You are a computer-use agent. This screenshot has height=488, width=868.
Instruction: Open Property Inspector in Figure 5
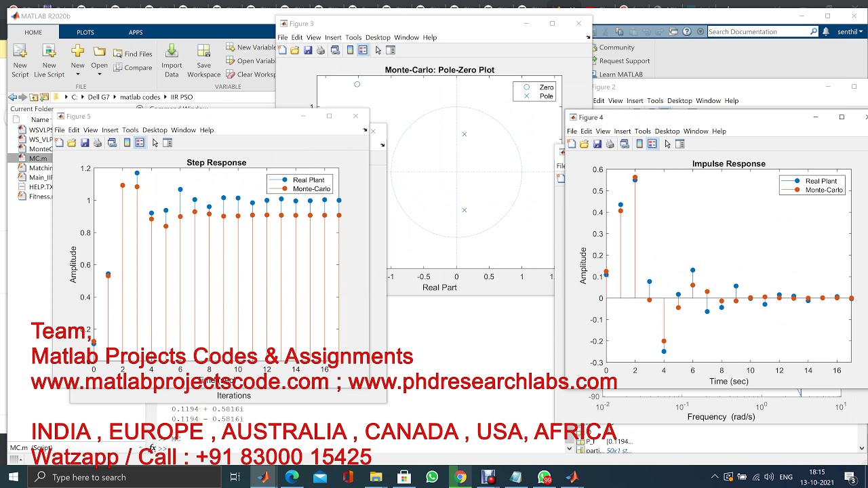click(167, 143)
